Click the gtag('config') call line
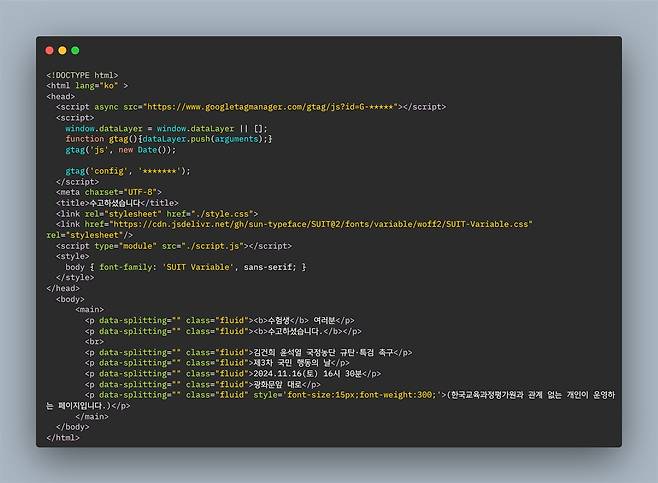The width and height of the screenshot is (658, 483). point(127,171)
